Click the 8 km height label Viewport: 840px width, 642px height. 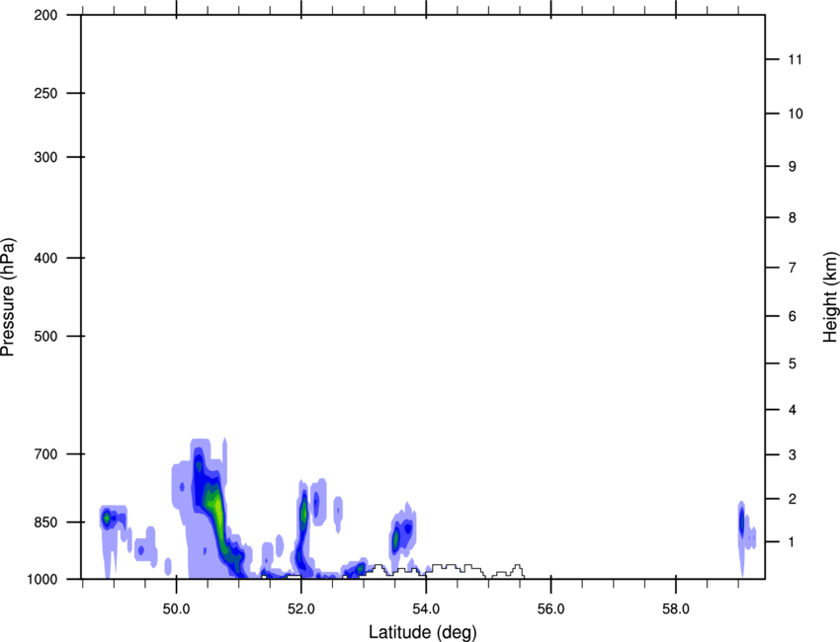tap(793, 218)
